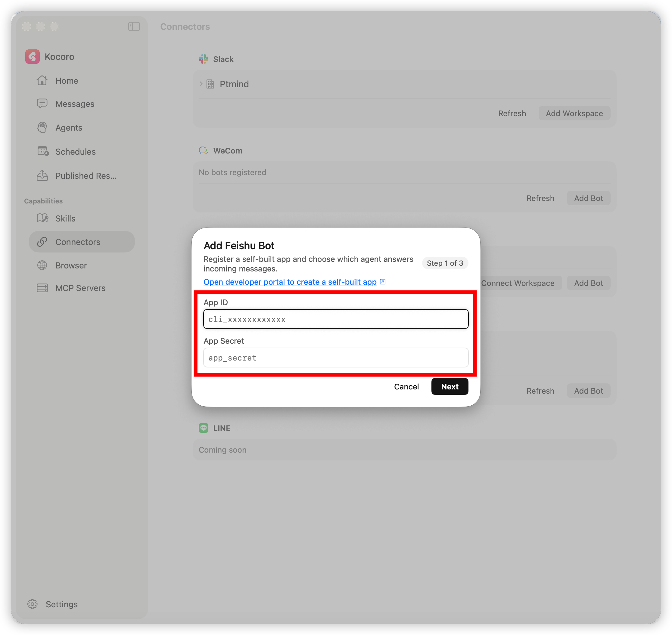
Task: Click the 'No bots registered' text
Action: (232, 172)
